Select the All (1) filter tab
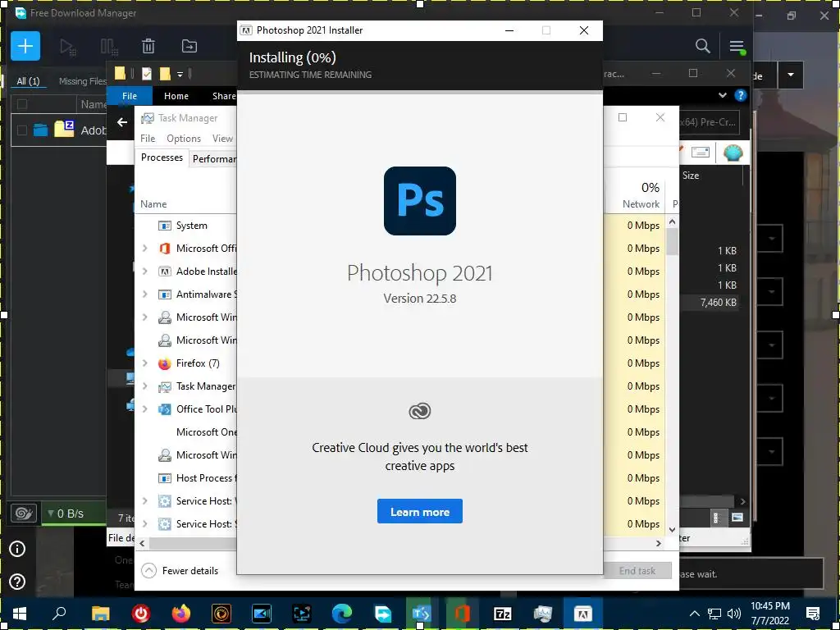 (28, 81)
